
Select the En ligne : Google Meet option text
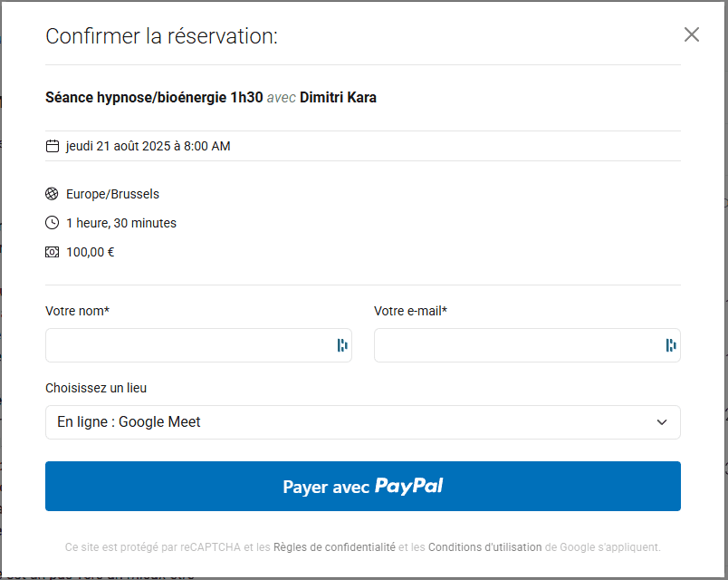[129, 422]
